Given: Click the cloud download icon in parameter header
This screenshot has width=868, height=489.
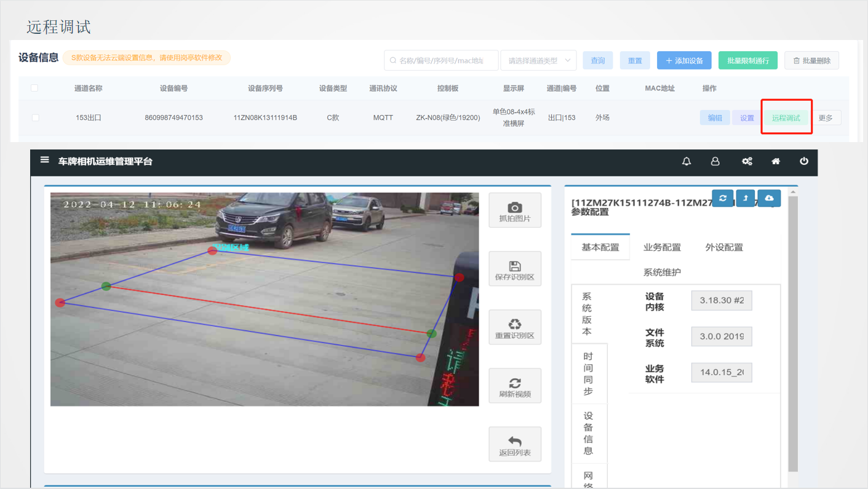Looking at the screenshot, I should pos(769,198).
